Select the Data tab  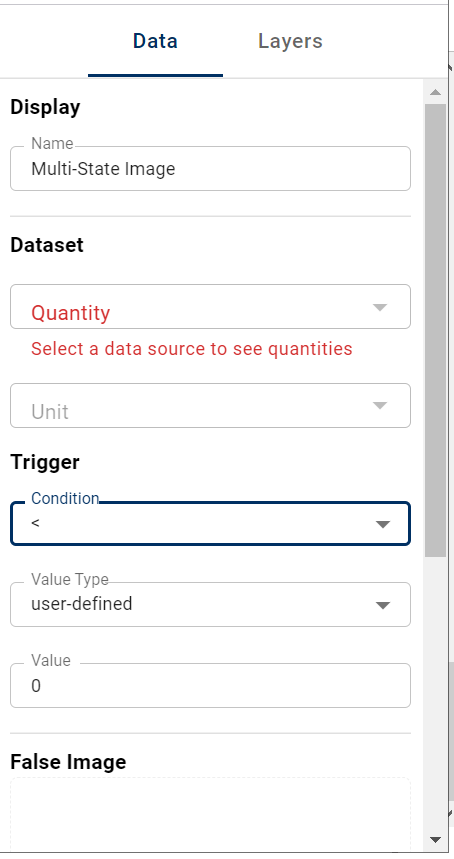(x=155, y=41)
